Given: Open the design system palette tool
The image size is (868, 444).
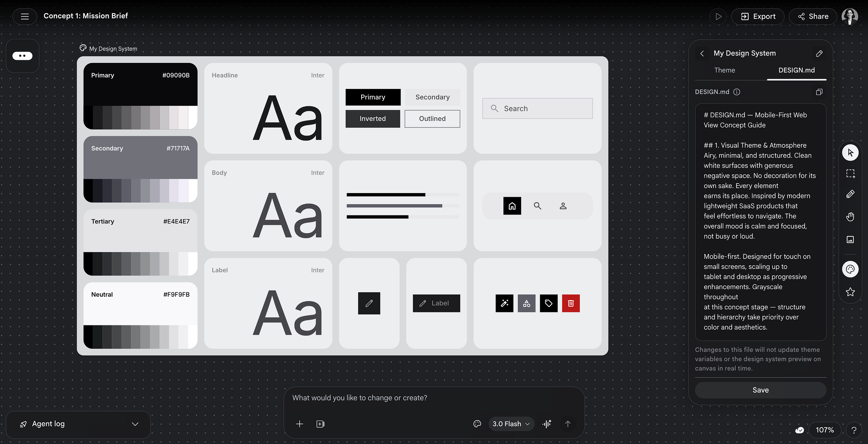Looking at the screenshot, I should coord(850,269).
